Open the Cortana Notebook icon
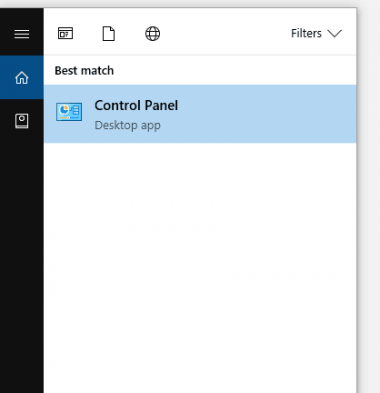The width and height of the screenshot is (380, 393). click(x=22, y=121)
